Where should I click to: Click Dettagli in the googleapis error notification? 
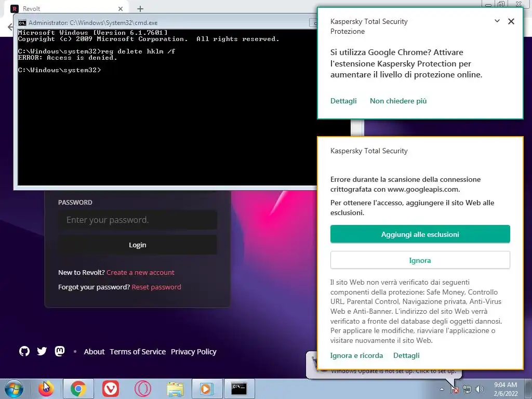pyautogui.click(x=406, y=355)
